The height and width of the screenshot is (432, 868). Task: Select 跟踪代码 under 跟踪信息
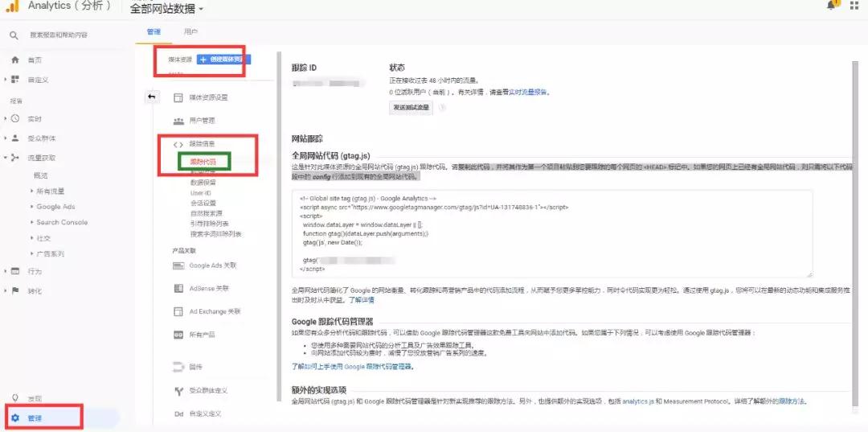point(203,162)
